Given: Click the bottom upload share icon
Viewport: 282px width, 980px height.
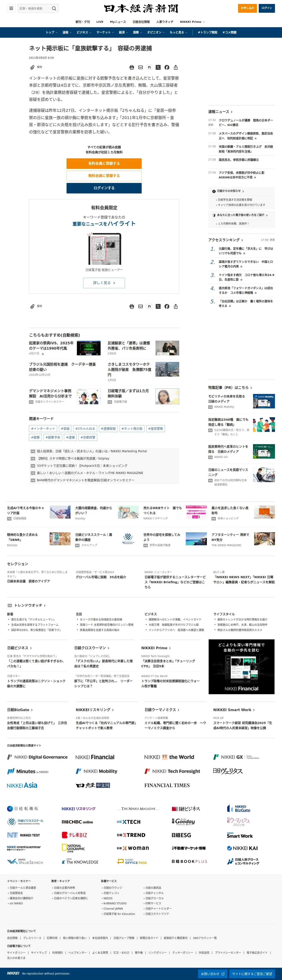Looking at the screenshot, I should tap(175, 306).
